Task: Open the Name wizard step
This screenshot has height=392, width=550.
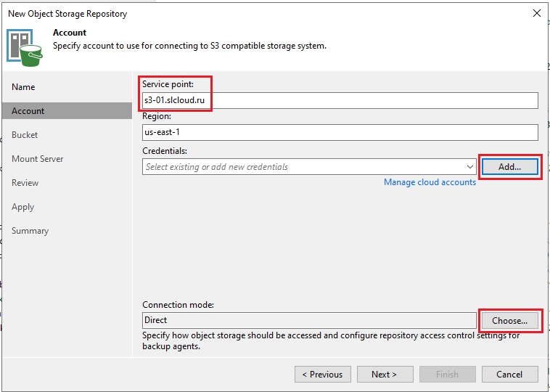Action: (x=23, y=87)
